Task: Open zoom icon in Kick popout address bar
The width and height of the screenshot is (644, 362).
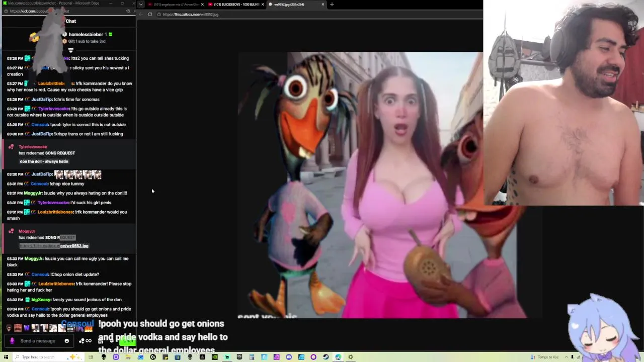Action: coord(128,11)
